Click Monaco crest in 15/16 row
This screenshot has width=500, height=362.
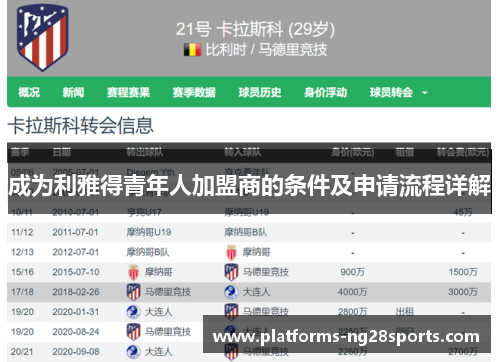(133, 272)
